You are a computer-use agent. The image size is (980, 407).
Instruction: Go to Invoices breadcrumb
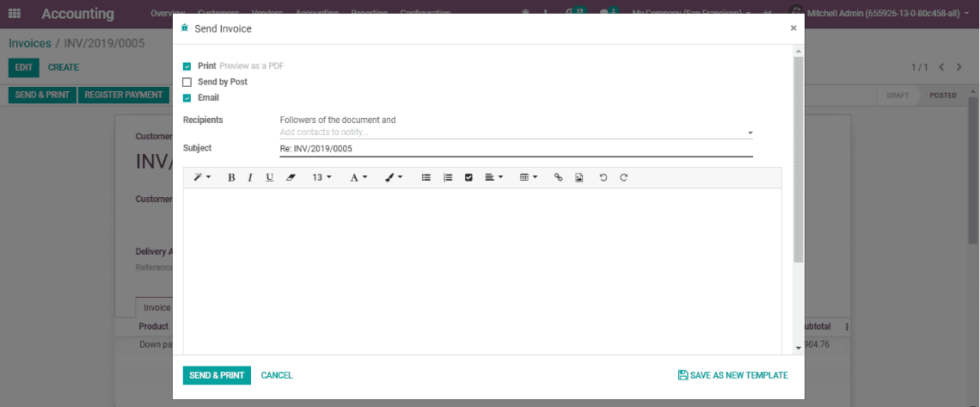tap(30, 43)
